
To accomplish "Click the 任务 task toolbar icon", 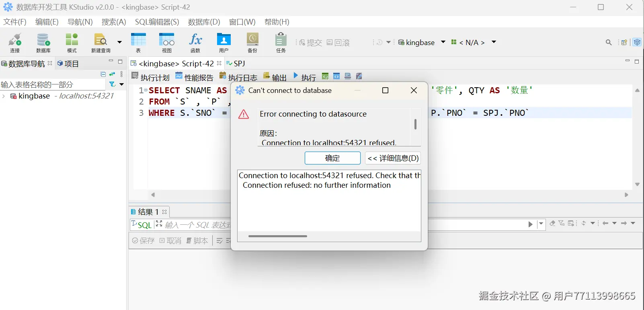I will pos(281,43).
